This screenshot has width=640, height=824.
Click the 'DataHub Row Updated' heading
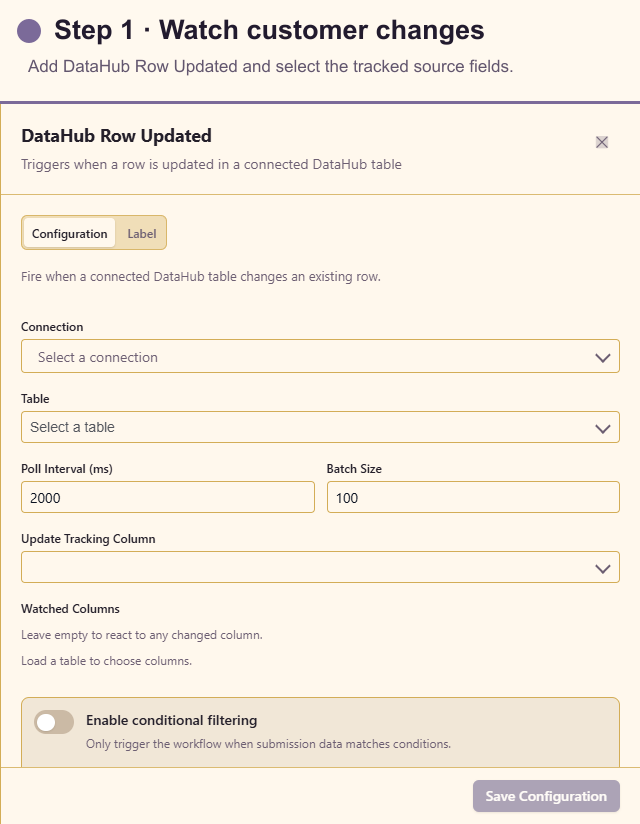tap(117, 136)
